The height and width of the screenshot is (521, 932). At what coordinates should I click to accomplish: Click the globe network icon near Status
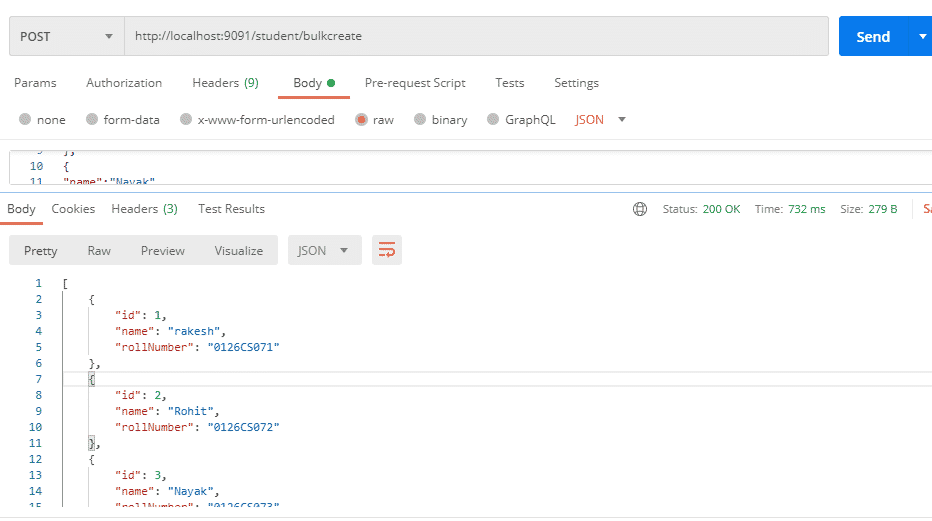point(640,209)
